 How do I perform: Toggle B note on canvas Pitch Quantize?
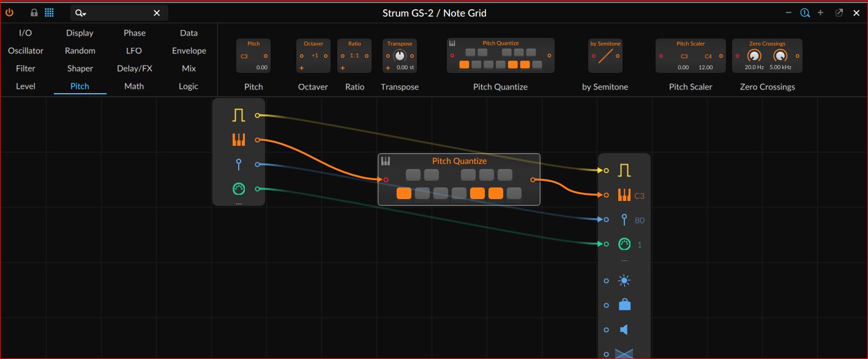(514, 194)
